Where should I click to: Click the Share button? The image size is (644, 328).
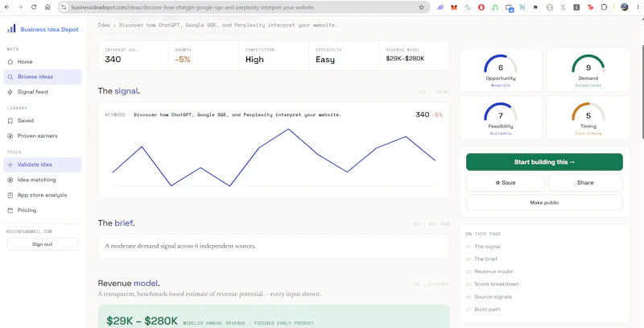point(585,182)
